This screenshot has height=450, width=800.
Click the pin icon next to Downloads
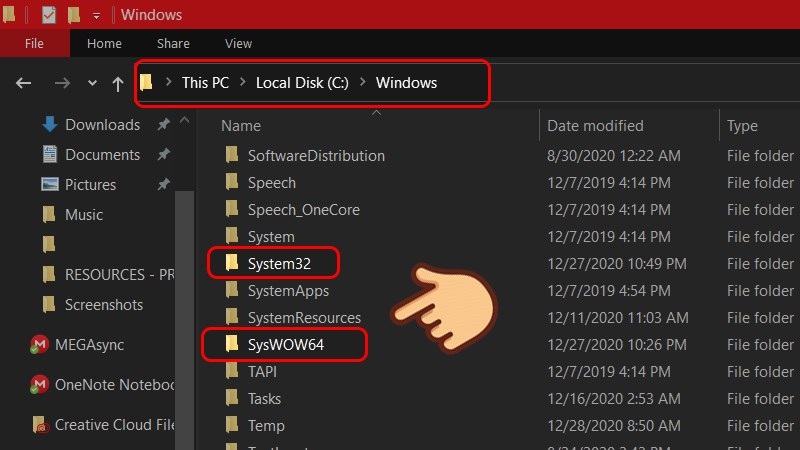click(x=163, y=124)
